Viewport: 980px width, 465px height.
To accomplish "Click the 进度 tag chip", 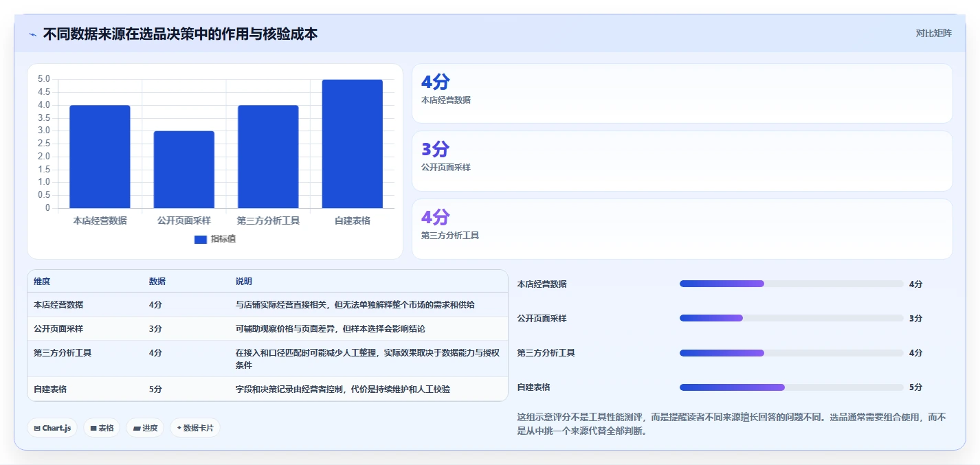I will pyautogui.click(x=145, y=428).
